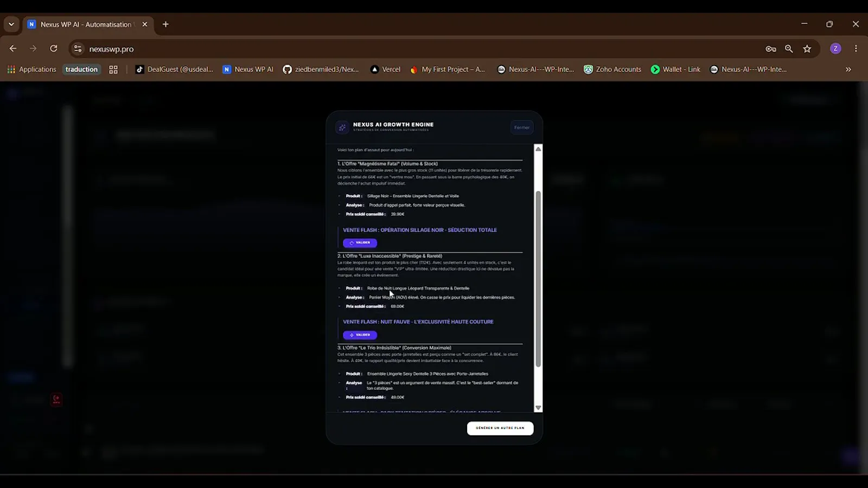Open the DealGuest TikTok bookmark
Viewport: 868px width, 488px height.
click(174, 69)
